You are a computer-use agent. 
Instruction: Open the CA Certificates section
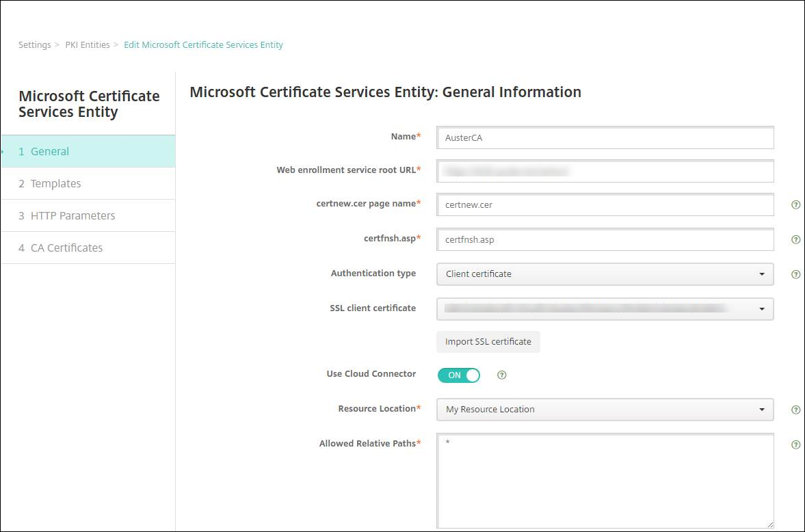(88, 248)
